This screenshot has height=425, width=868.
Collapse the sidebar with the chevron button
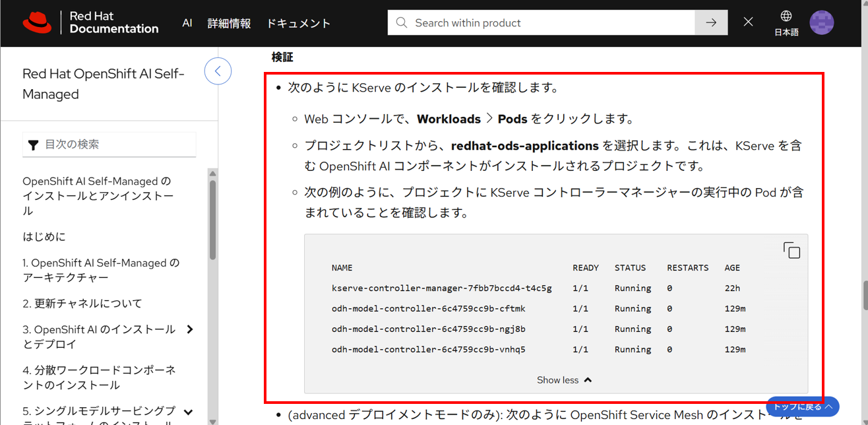(x=218, y=71)
